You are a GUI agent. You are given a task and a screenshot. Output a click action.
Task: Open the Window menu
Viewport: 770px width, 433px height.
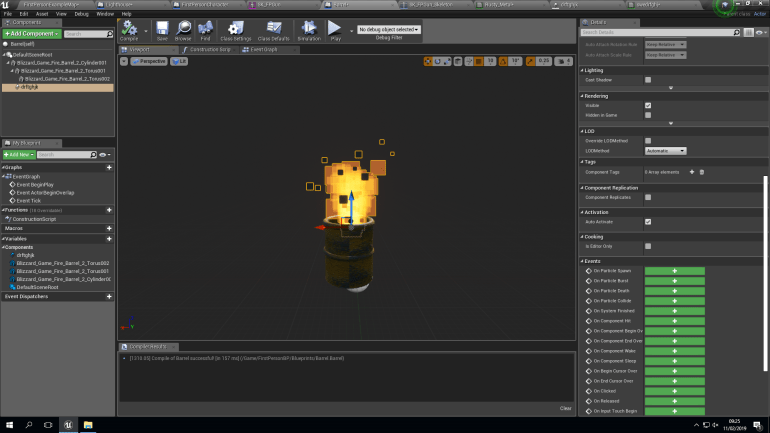104,14
